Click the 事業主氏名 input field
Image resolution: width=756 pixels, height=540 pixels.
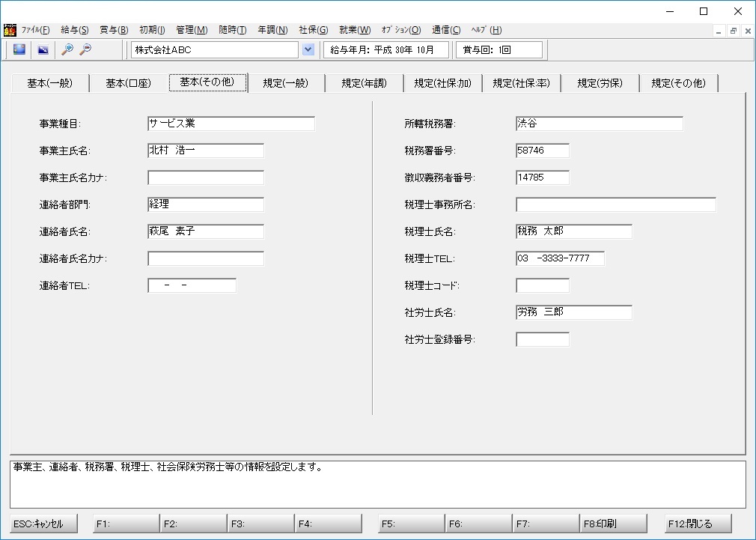(205, 151)
